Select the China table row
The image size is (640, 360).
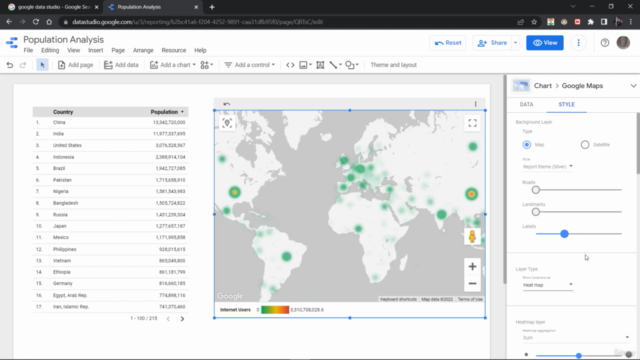[110, 122]
